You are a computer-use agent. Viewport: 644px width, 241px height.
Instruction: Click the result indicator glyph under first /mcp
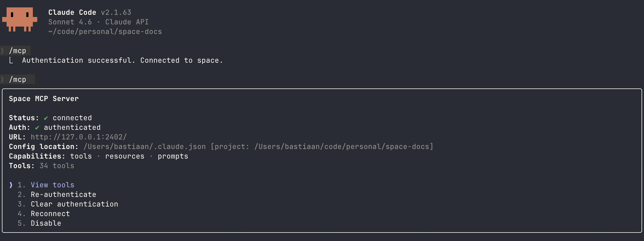tap(11, 60)
